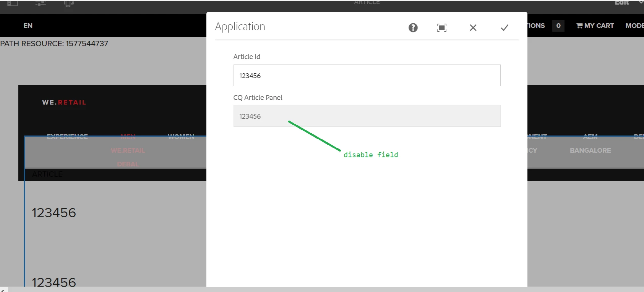Select the EN language link
Screen dimensions: 644x292
[x=28, y=26]
